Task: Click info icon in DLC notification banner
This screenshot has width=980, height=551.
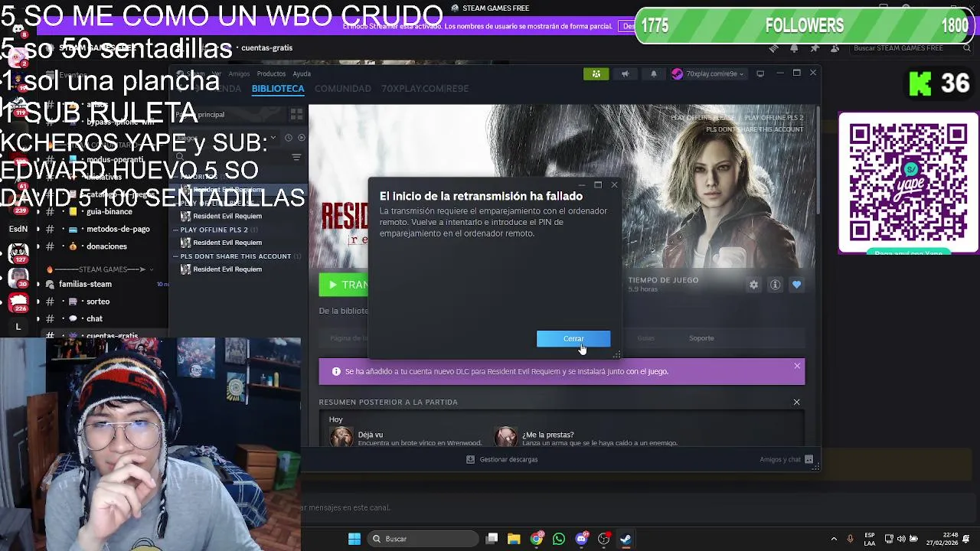Action: coord(335,371)
